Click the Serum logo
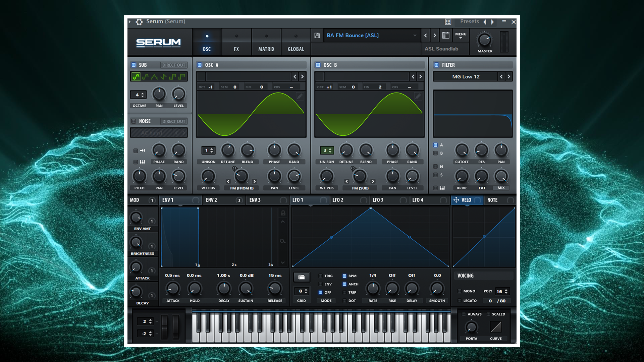Viewport: 644px width, 362px height. (x=158, y=43)
